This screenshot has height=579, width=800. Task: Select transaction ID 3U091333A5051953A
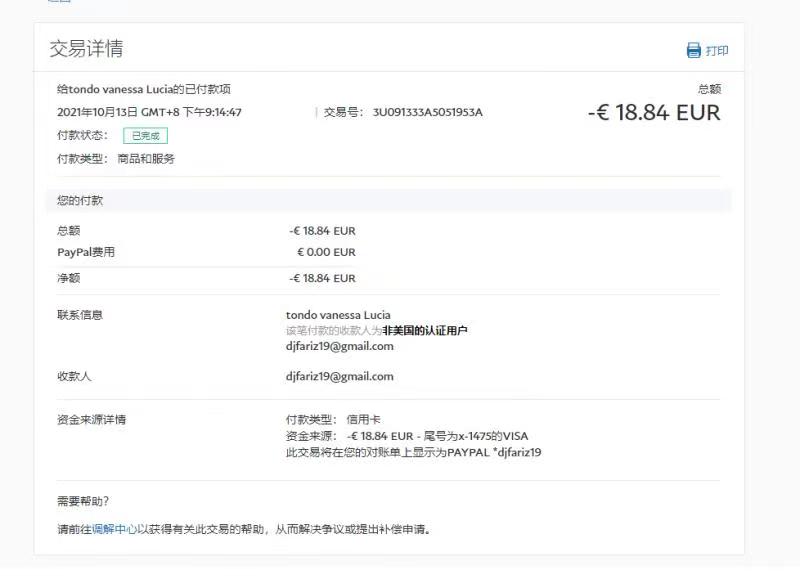[427, 112]
